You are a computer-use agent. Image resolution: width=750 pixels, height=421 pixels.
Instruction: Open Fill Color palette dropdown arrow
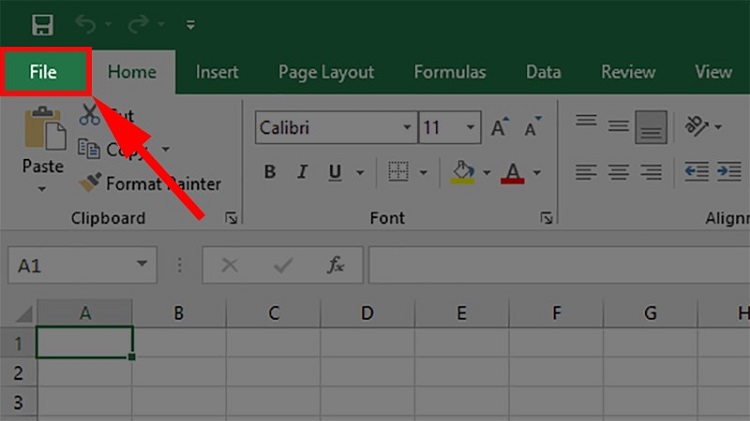tap(486, 173)
